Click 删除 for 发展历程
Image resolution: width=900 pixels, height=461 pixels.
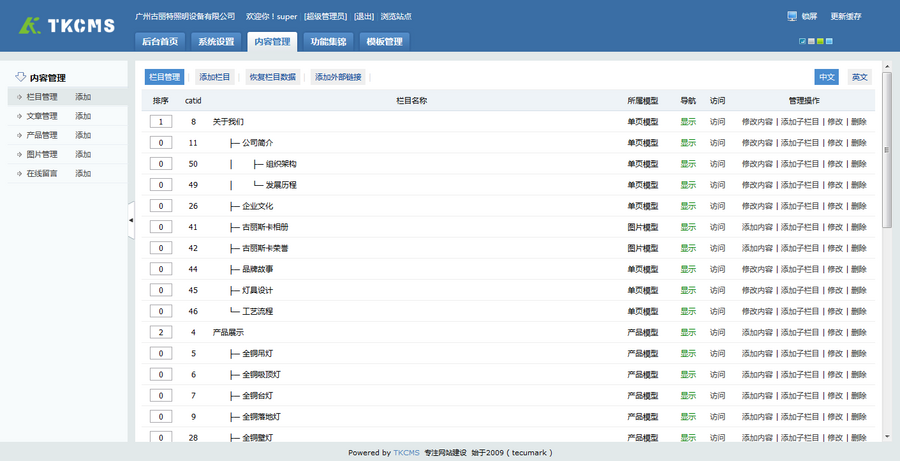[859, 185]
